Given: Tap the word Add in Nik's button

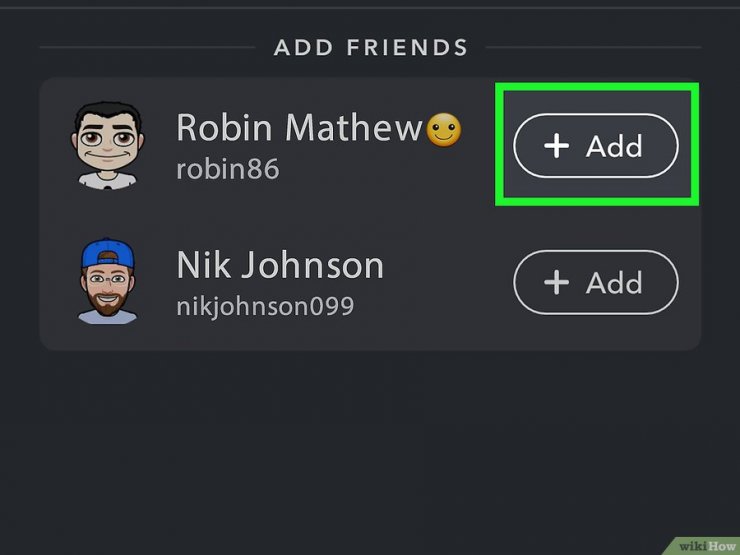Looking at the screenshot, I should tap(614, 283).
